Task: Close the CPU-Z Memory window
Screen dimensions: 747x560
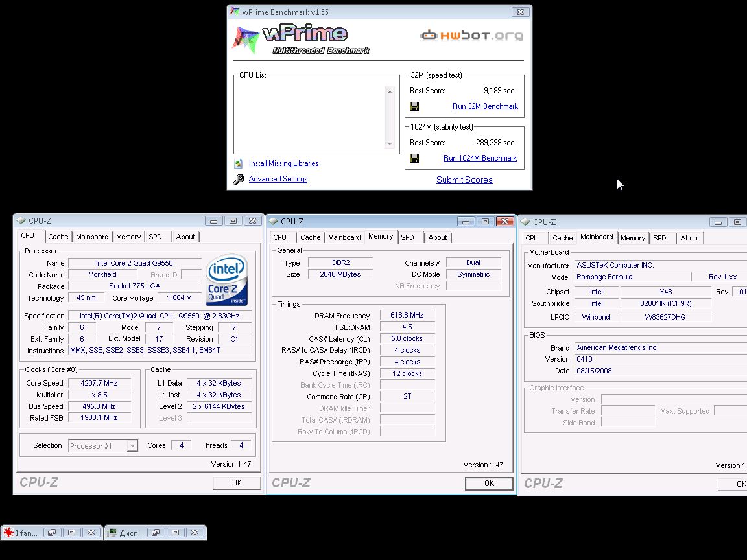Action: 504,222
